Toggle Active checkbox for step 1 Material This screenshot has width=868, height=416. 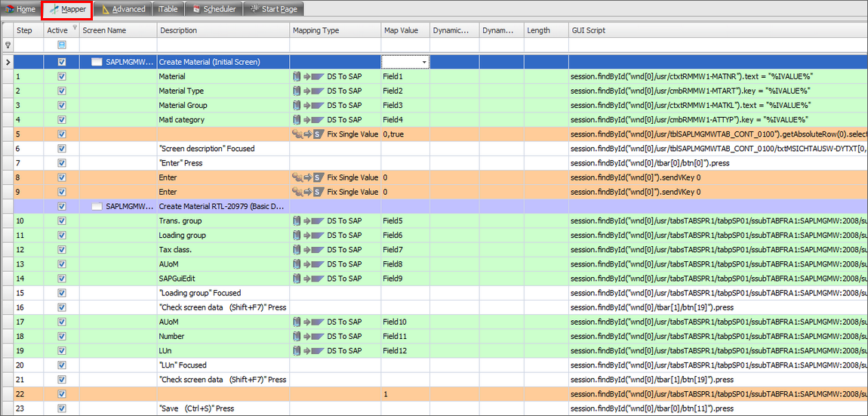[x=62, y=76]
